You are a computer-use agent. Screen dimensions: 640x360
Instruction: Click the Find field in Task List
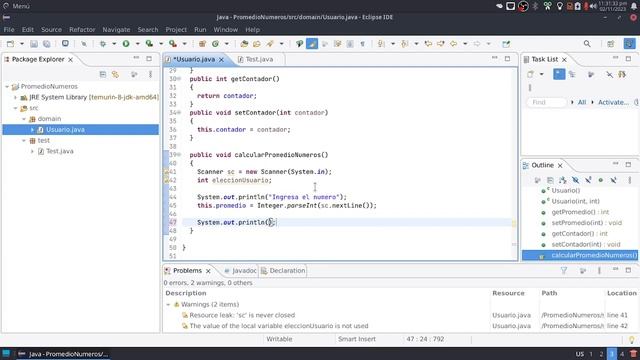pos(547,102)
